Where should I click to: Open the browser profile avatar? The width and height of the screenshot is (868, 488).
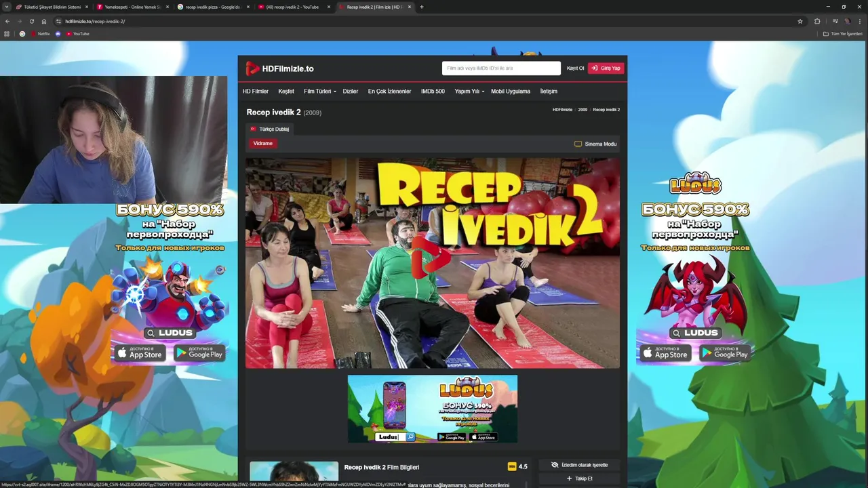point(848,21)
